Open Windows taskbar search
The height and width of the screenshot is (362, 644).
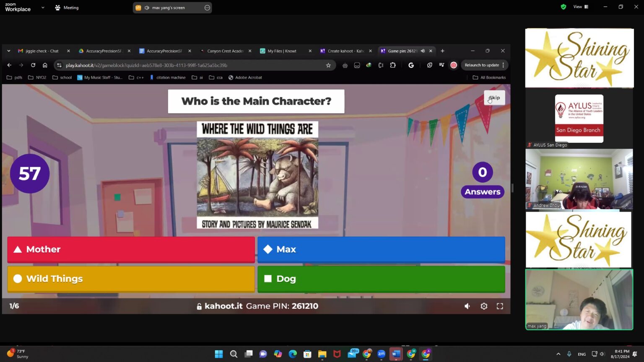[234, 354]
